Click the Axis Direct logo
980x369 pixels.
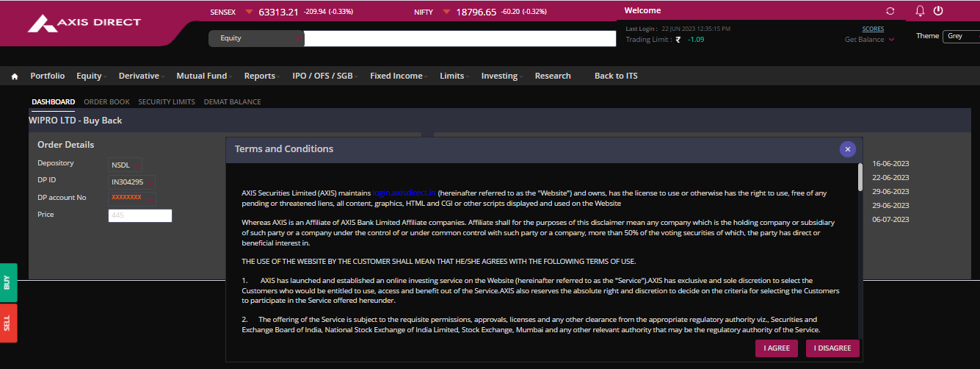pos(84,24)
